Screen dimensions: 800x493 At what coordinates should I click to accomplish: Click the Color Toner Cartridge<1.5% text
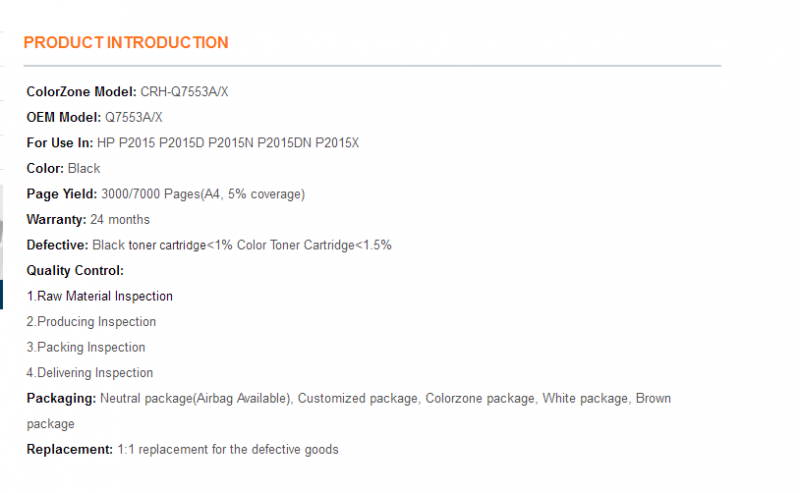tap(314, 245)
